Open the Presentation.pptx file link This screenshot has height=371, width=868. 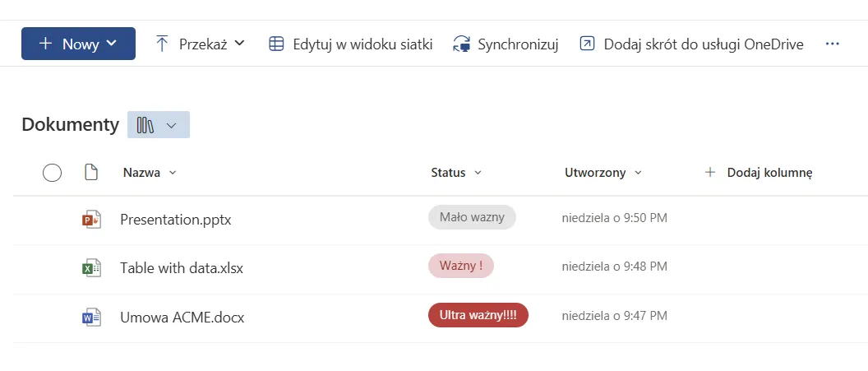(x=175, y=220)
